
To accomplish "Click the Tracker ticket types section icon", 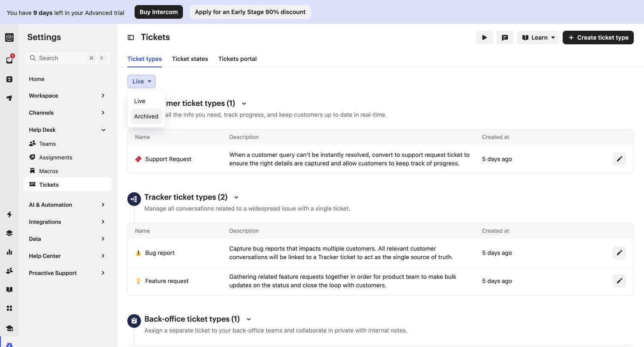I will click(134, 199).
